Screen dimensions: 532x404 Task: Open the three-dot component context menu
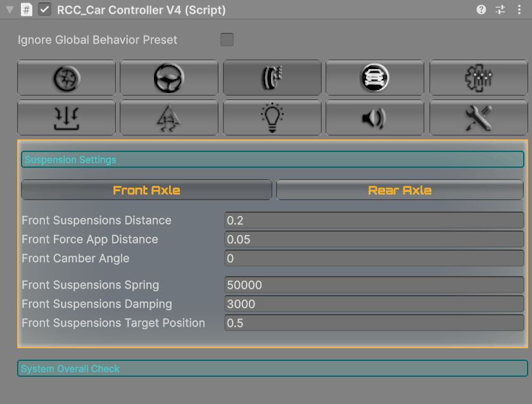click(x=519, y=9)
